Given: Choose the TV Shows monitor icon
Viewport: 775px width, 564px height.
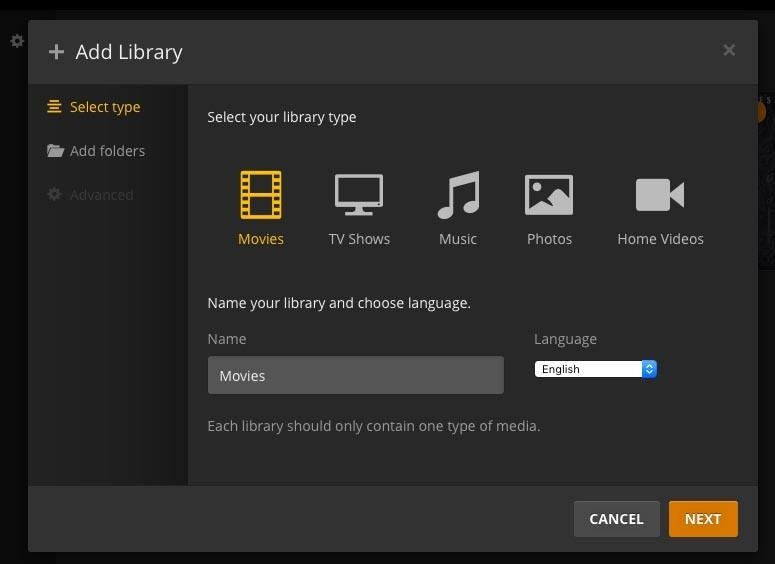Looking at the screenshot, I should [x=359, y=195].
